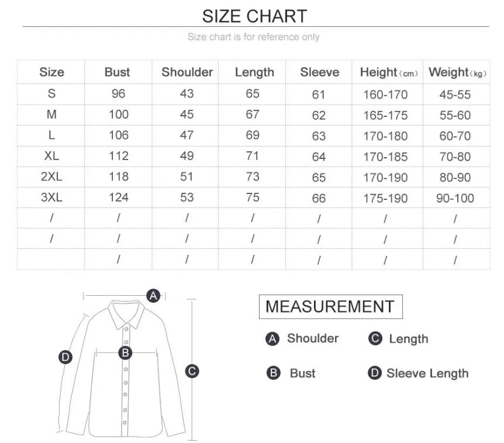Select the XL size row label
The height and width of the screenshot is (443, 504).
[51, 157]
